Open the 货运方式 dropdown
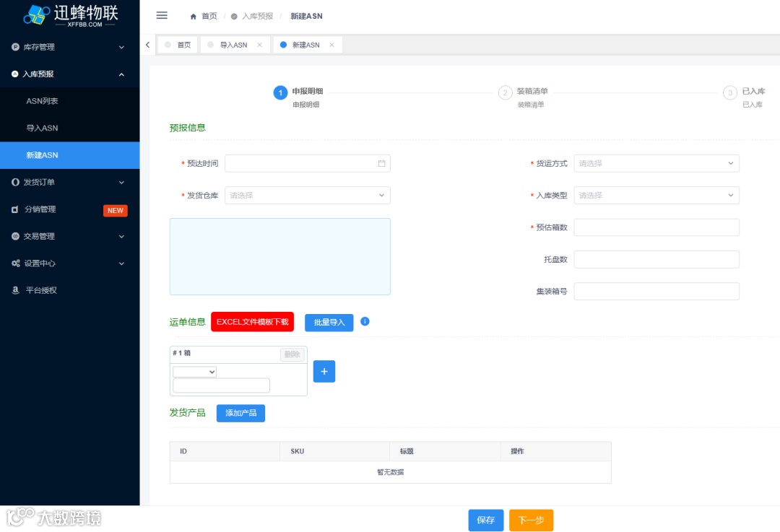This screenshot has height=532, width=780. (x=656, y=164)
